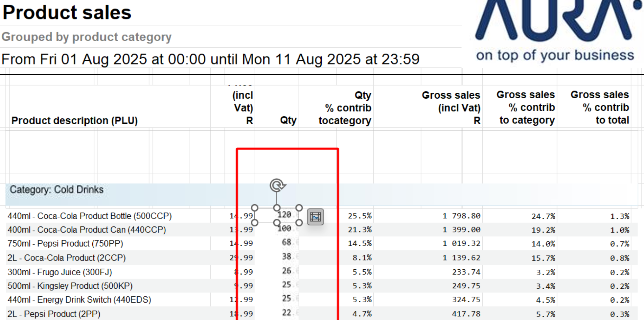Click the 4.5% category contribution value
This screenshot has height=320, width=644.
pyautogui.click(x=546, y=300)
